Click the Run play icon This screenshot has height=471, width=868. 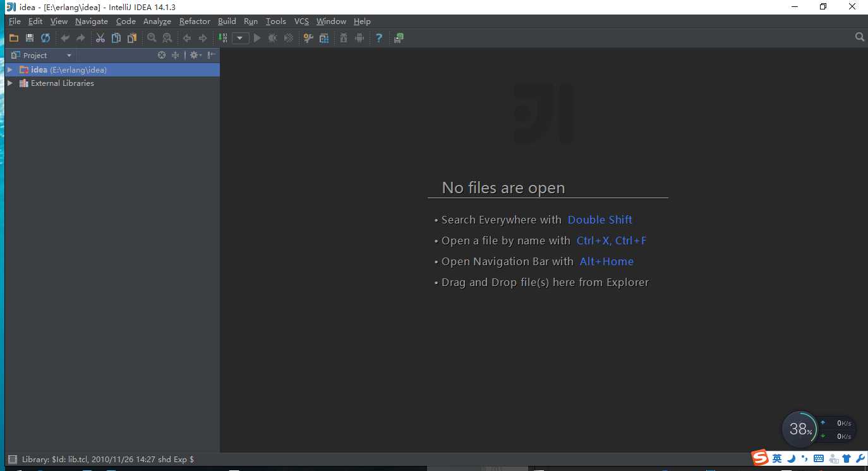(x=257, y=38)
